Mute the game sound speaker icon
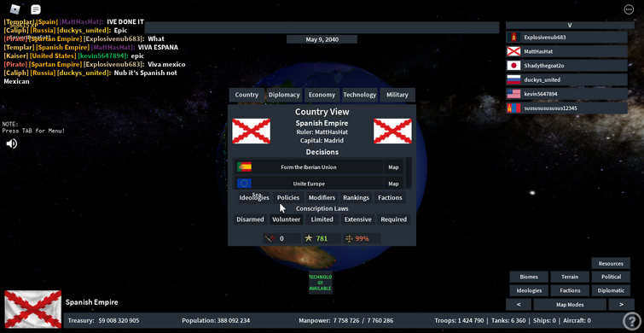 [11, 143]
